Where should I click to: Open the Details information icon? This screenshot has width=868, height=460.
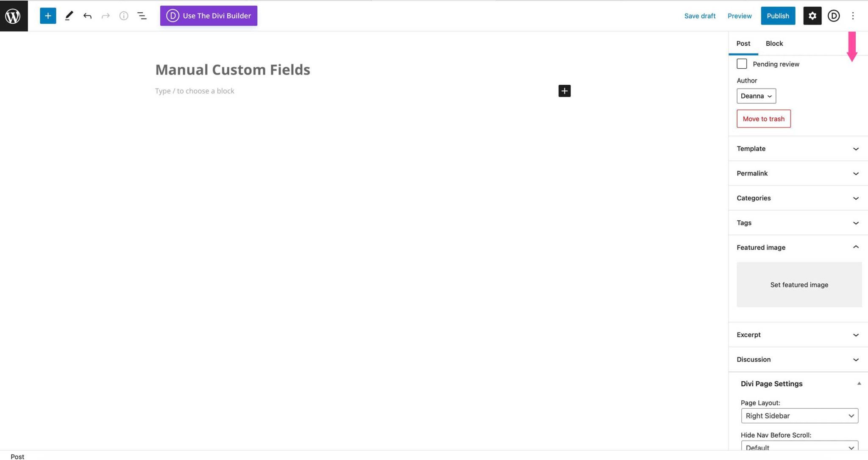click(124, 16)
